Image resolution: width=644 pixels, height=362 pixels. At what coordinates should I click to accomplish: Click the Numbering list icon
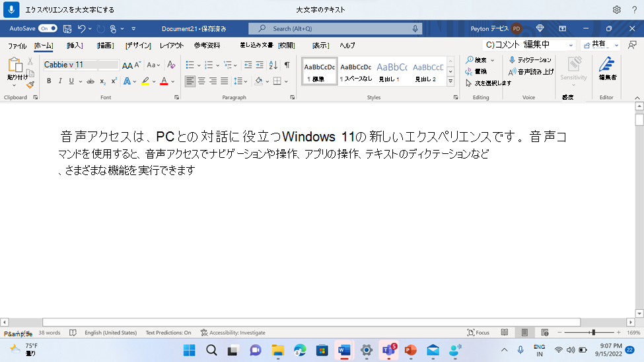pos(209,65)
